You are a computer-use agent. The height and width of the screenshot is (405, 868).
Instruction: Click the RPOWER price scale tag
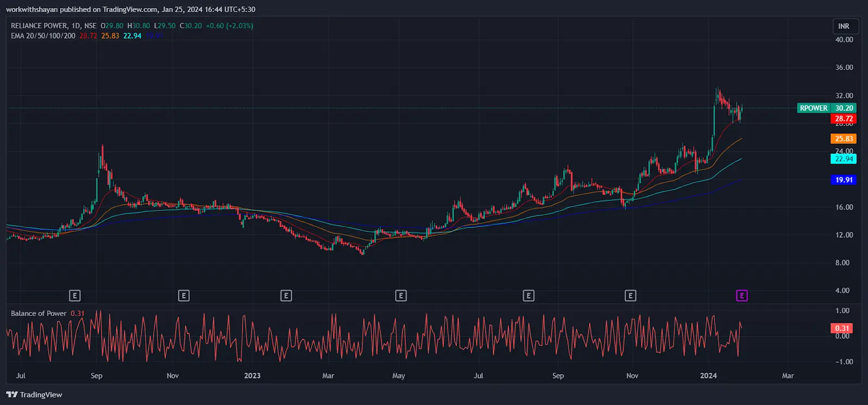pos(813,108)
